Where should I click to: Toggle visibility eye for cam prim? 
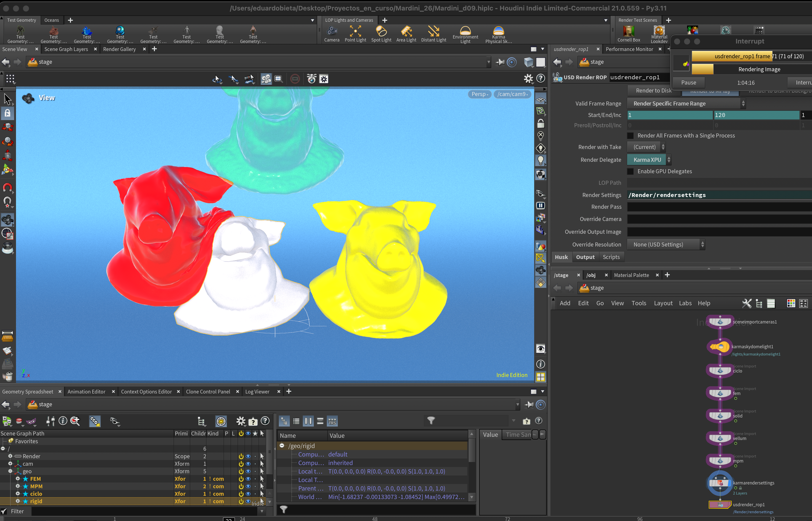click(248, 464)
